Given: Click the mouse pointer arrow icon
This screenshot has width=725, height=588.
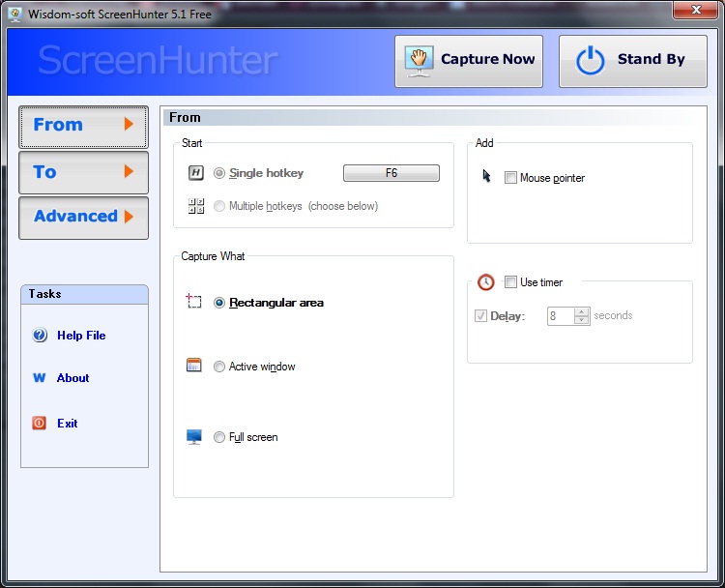Looking at the screenshot, I should click(486, 176).
